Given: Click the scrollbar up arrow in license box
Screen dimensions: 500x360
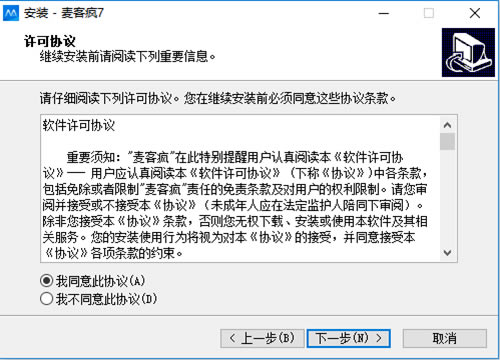Looking at the screenshot, I should coord(447,125).
